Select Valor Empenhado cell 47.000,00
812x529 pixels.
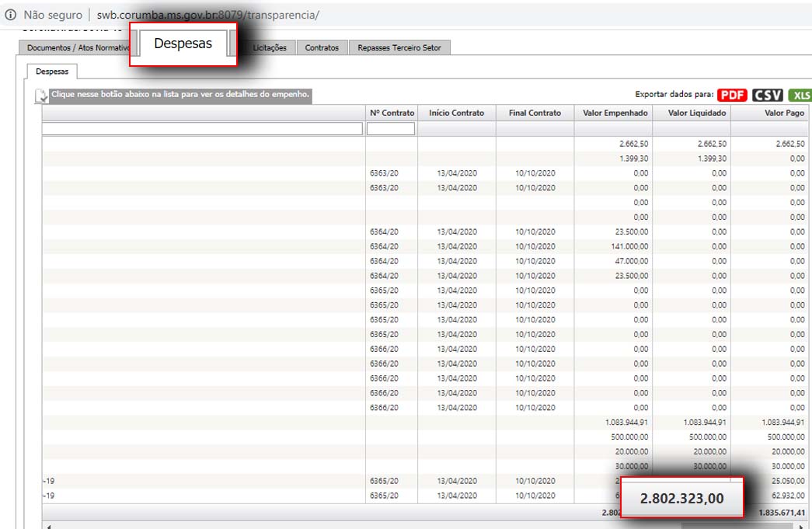point(631,261)
